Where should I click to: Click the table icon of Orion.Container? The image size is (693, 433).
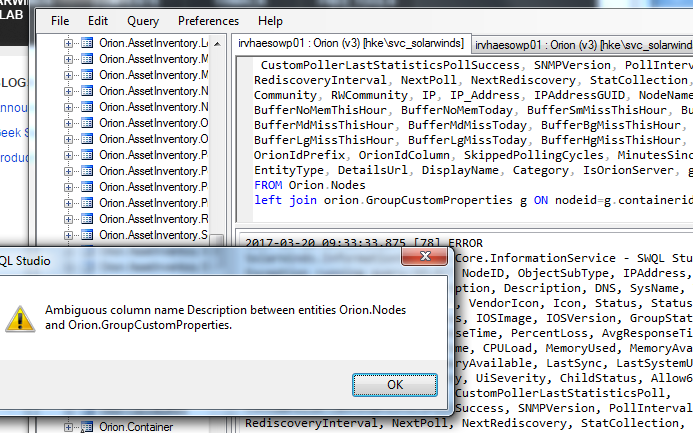pos(87,427)
